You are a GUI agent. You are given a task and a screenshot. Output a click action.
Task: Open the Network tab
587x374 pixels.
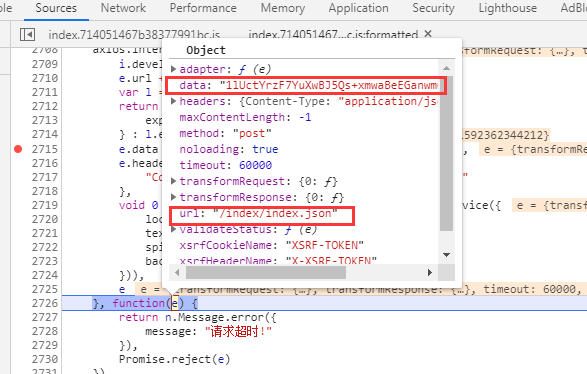click(x=123, y=8)
